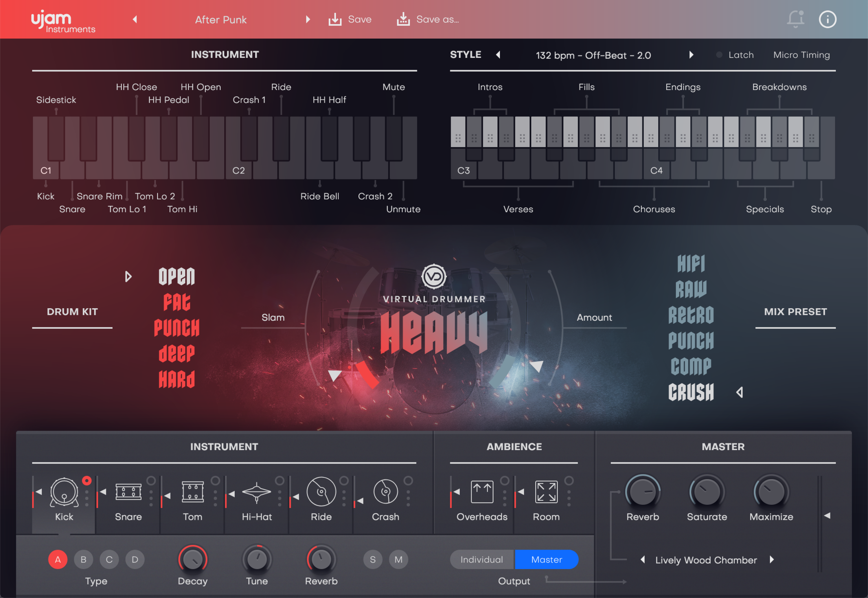Viewport: 868px width, 598px height.
Task: Open notifications via the bell icon
Action: point(795,19)
